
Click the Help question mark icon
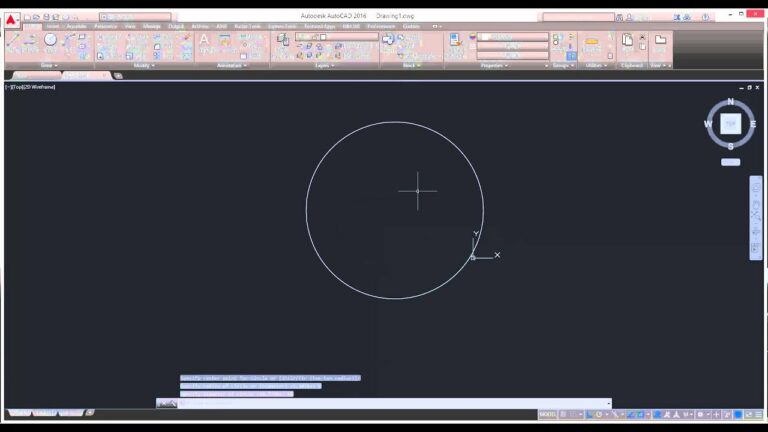tap(705, 17)
